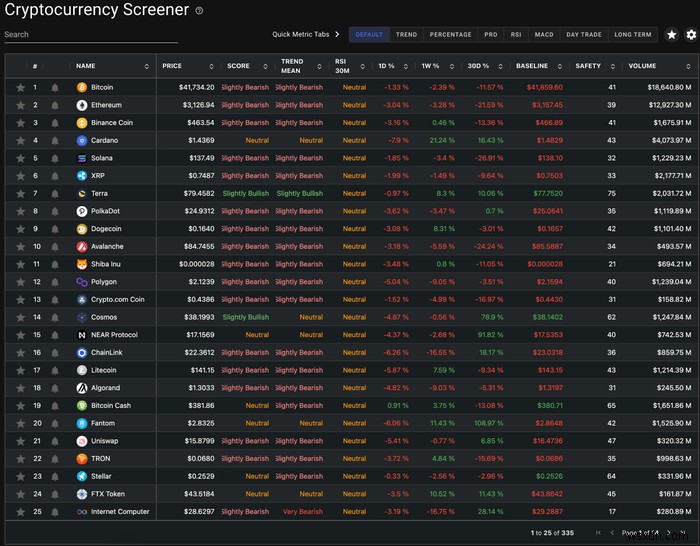Switch to the TREND metric tab
Screen dimensions: 700x546
406,34
